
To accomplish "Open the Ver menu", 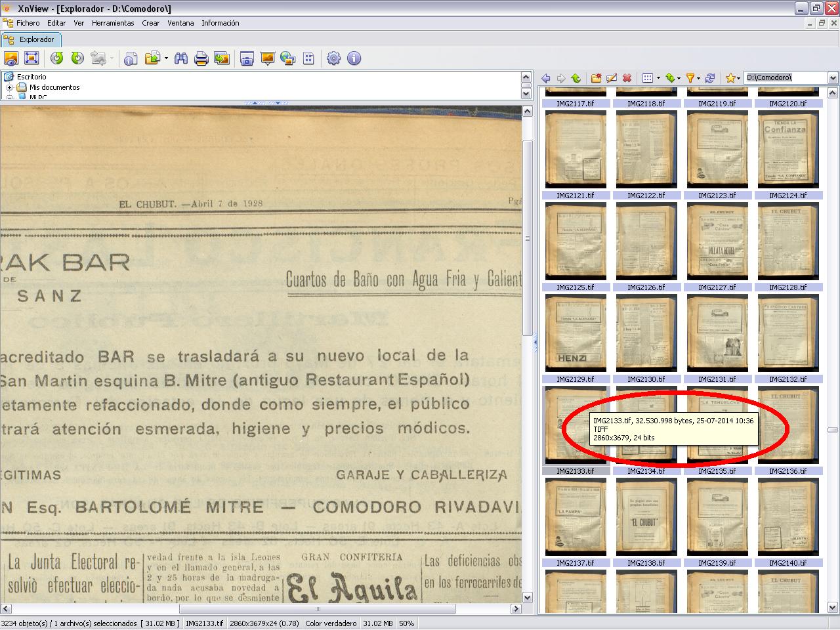I will (79, 23).
